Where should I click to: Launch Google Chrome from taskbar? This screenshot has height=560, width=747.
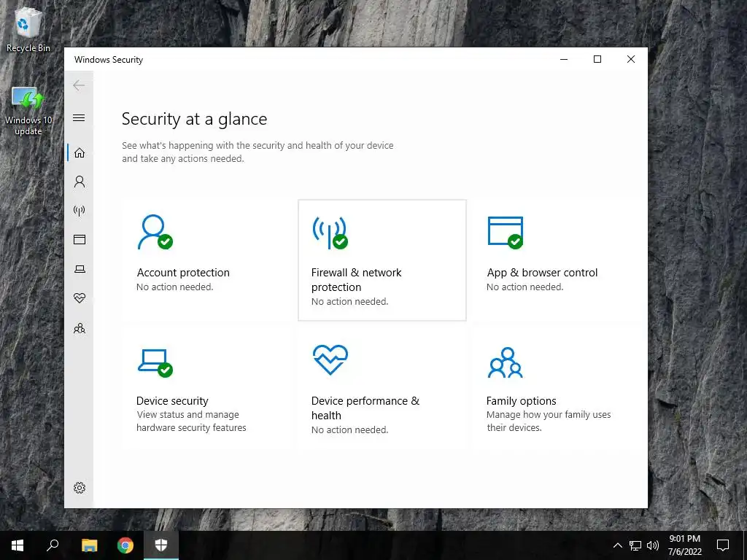(125, 545)
